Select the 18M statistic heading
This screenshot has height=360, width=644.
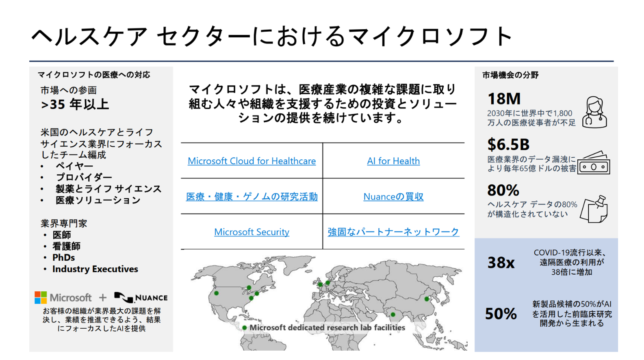pos(504,99)
